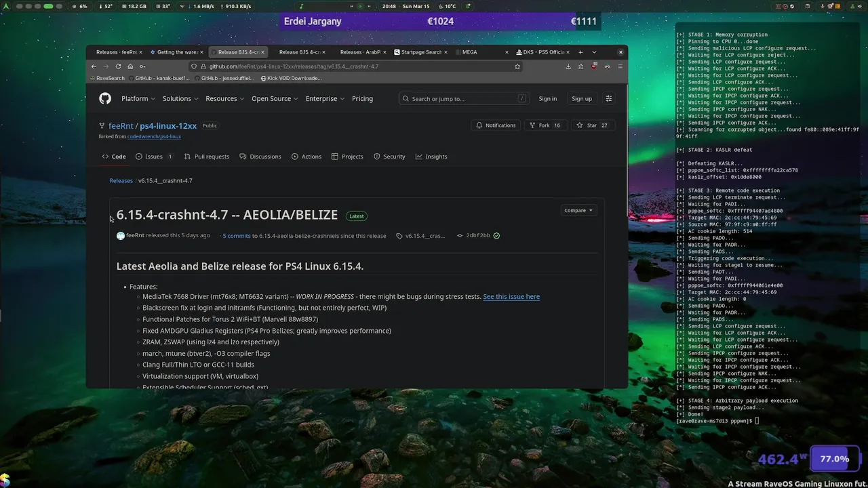Open the Compare dropdown
This screenshot has height=488, width=868.
tap(578, 210)
